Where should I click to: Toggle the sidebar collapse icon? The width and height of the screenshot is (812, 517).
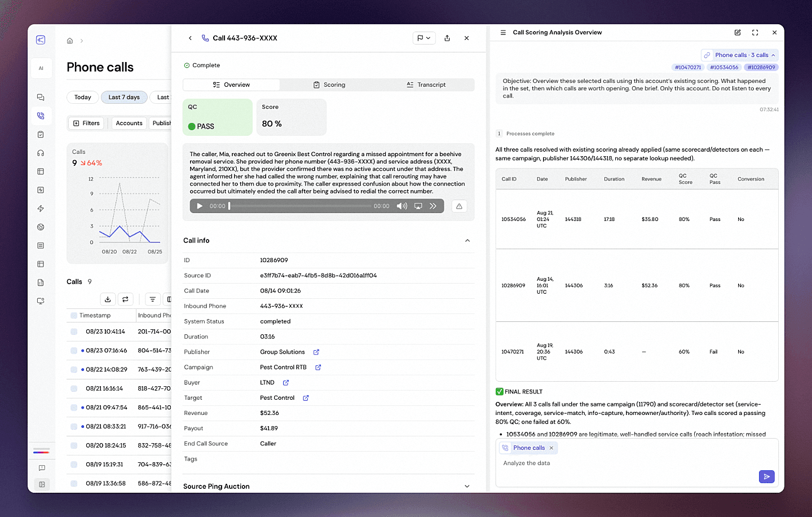[42, 484]
